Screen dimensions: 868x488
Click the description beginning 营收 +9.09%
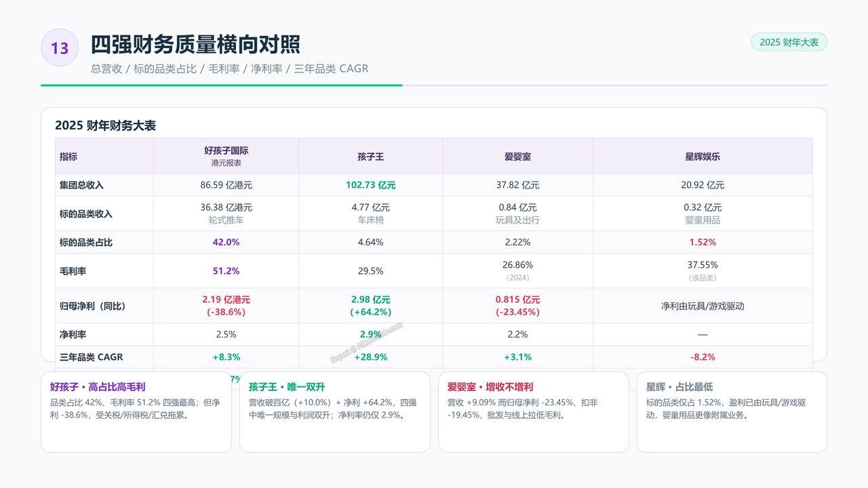[x=523, y=409]
